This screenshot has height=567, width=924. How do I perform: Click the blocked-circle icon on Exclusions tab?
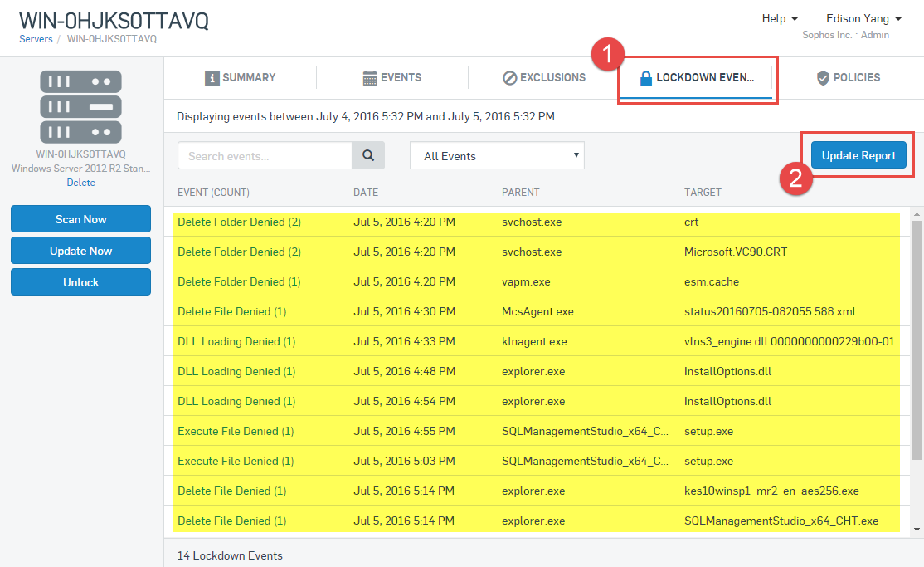[510, 78]
